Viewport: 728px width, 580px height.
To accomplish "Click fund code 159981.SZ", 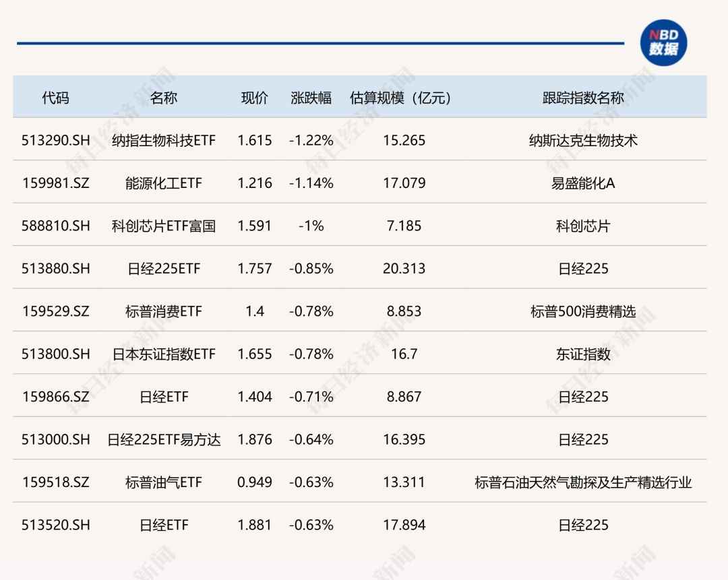I will tap(55, 183).
